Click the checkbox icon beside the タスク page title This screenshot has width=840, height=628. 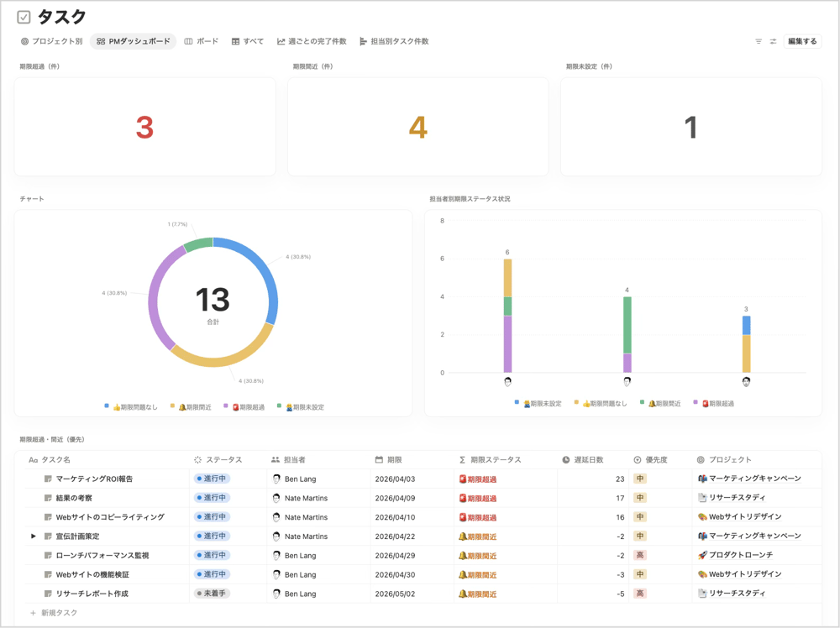click(23, 14)
